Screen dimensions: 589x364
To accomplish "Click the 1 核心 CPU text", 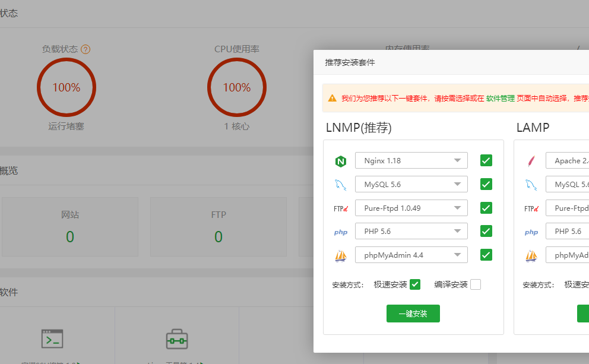I will [237, 126].
